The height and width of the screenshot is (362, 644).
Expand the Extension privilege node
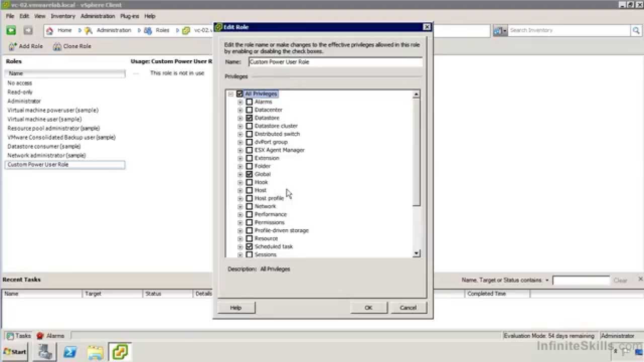tap(240, 158)
